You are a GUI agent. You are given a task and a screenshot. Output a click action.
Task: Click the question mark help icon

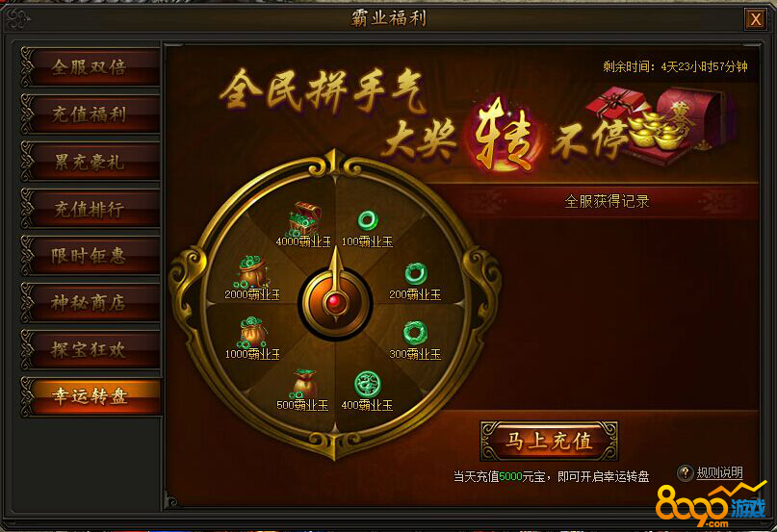click(686, 472)
